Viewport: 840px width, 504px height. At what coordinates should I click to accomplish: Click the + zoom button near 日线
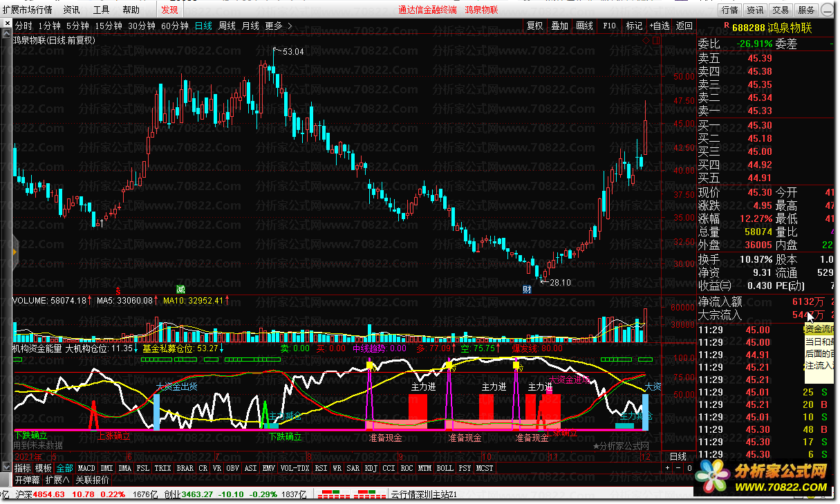coord(667,468)
